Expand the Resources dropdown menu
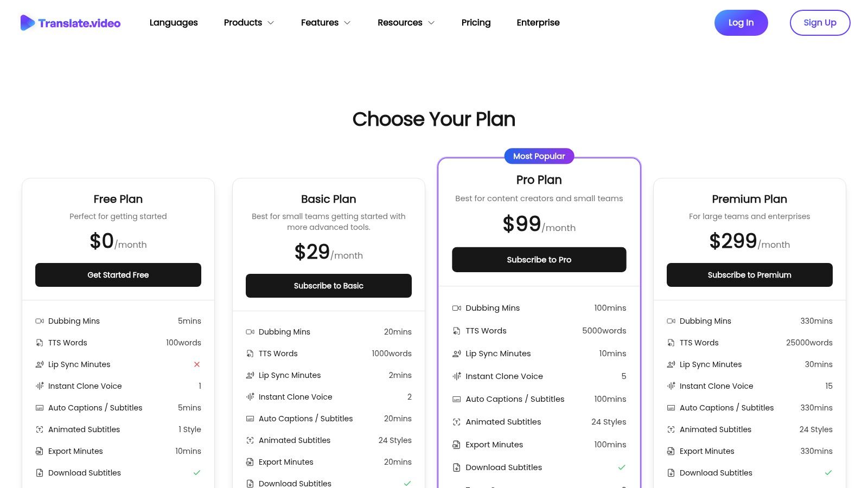This screenshot has height=488, width=868. 406,23
